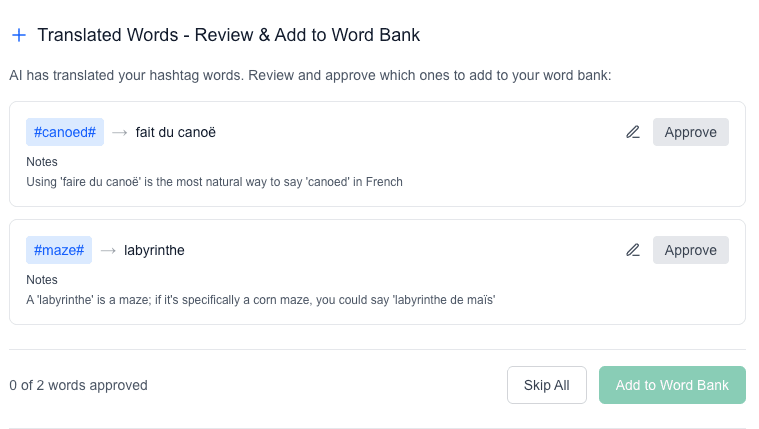Click the Notes label in maze card
Screen dimensions: 759x429
pyautogui.click(x=42, y=280)
